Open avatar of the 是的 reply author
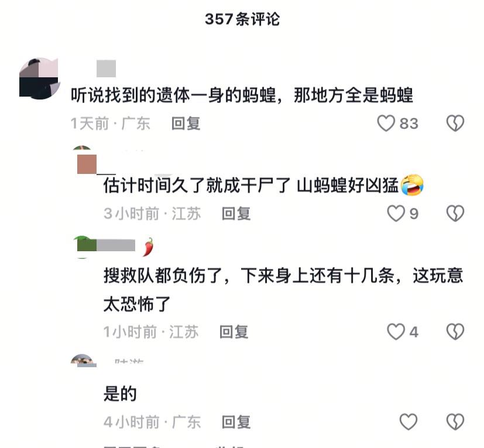Viewport: 484px width, 448px height. click(83, 361)
